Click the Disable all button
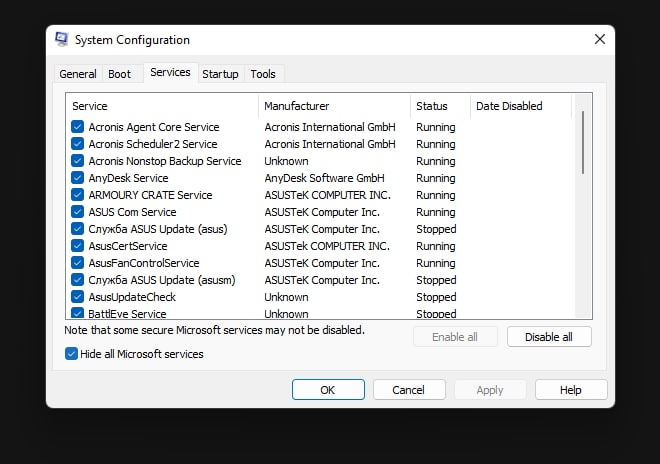The height and width of the screenshot is (464, 660). click(549, 337)
